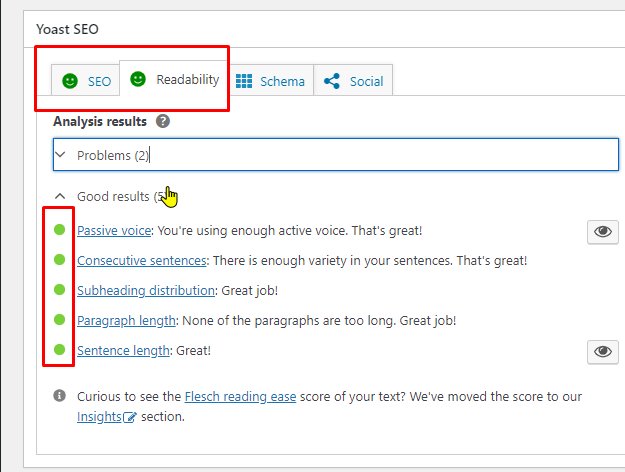Viewport: 625px width, 472px height.
Task: Click the green smiley on SEO tab
Action: (x=69, y=81)
